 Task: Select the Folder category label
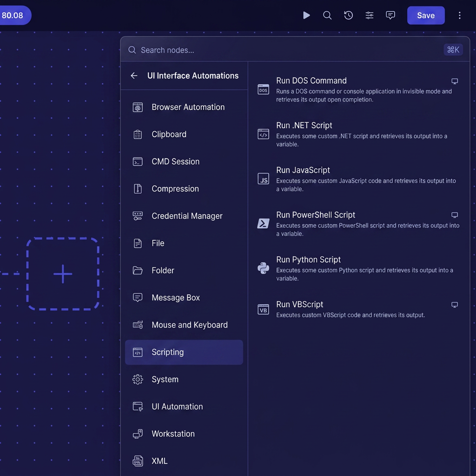click(163, 271)
